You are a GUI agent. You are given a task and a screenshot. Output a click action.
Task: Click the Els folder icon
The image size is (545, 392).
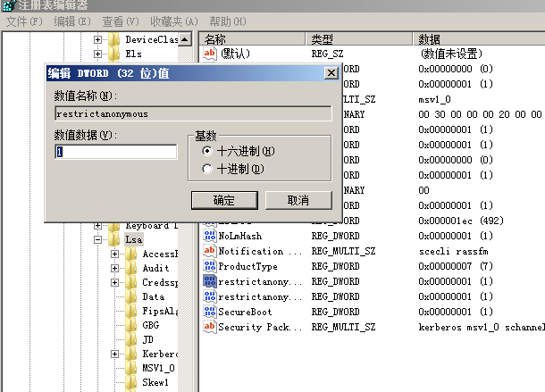(x=114, y=54)
